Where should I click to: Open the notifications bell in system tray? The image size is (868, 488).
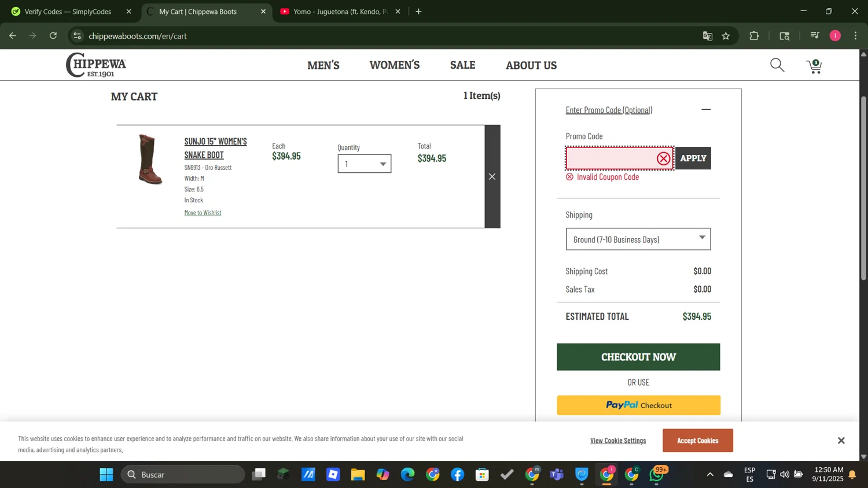pyautogui.click(x=852, y=475)
